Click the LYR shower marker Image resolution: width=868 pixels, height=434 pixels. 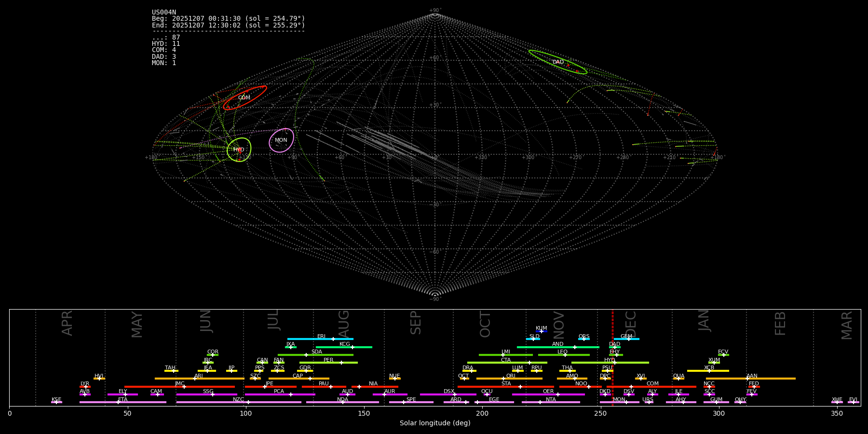[x=85, y=386]
